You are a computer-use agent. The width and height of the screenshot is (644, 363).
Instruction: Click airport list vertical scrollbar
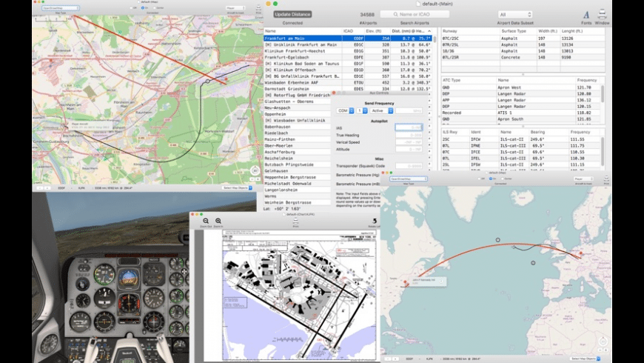435,39
